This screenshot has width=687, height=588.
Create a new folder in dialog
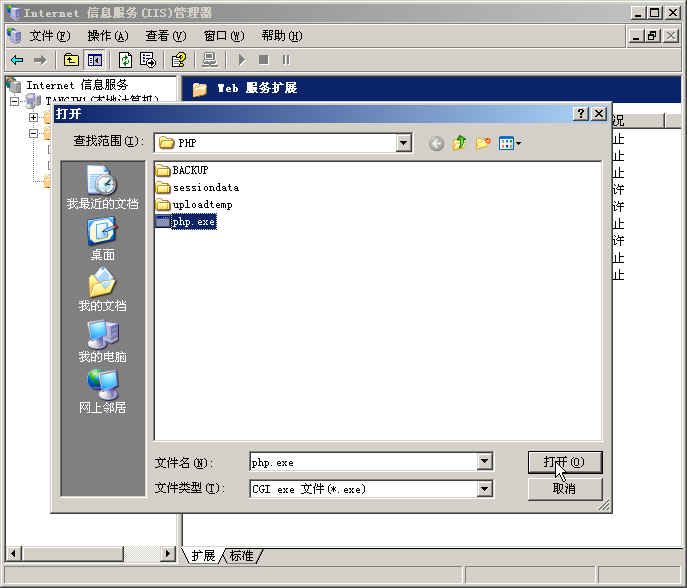tap(483, 144)
